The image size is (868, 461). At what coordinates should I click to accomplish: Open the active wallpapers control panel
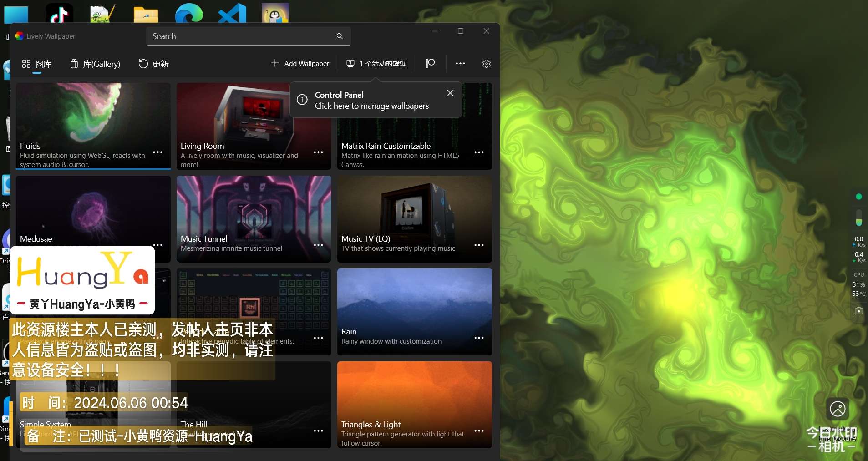click(x=376, y=64)
